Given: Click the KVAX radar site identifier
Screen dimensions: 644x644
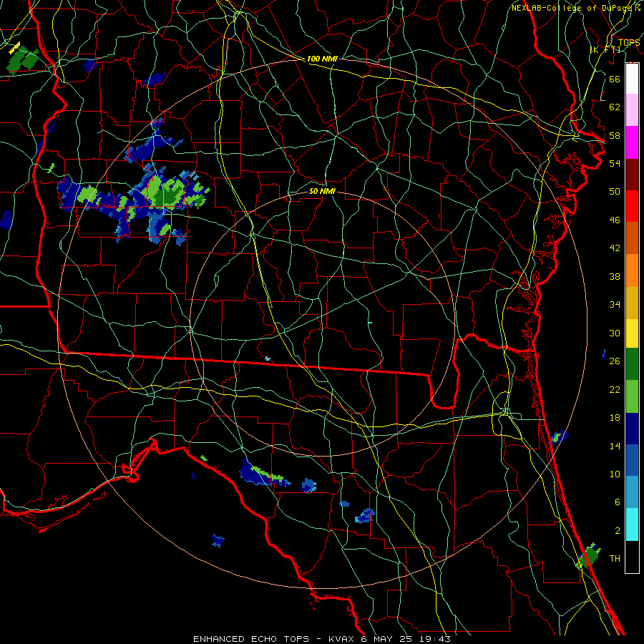Looking at the screenshot, I should click(x=342, y=639).
